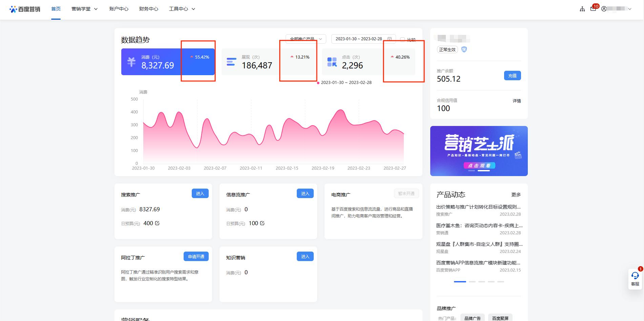
Task: Enable the 比较 comparison checkbox
Action: click(402, 39)
